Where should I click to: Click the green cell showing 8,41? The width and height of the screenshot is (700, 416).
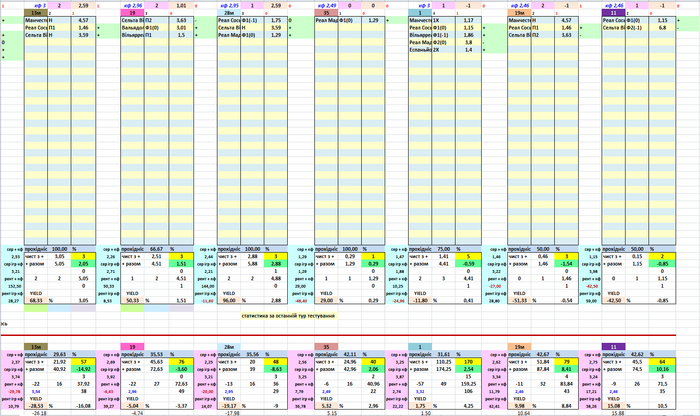pos(566,370)
